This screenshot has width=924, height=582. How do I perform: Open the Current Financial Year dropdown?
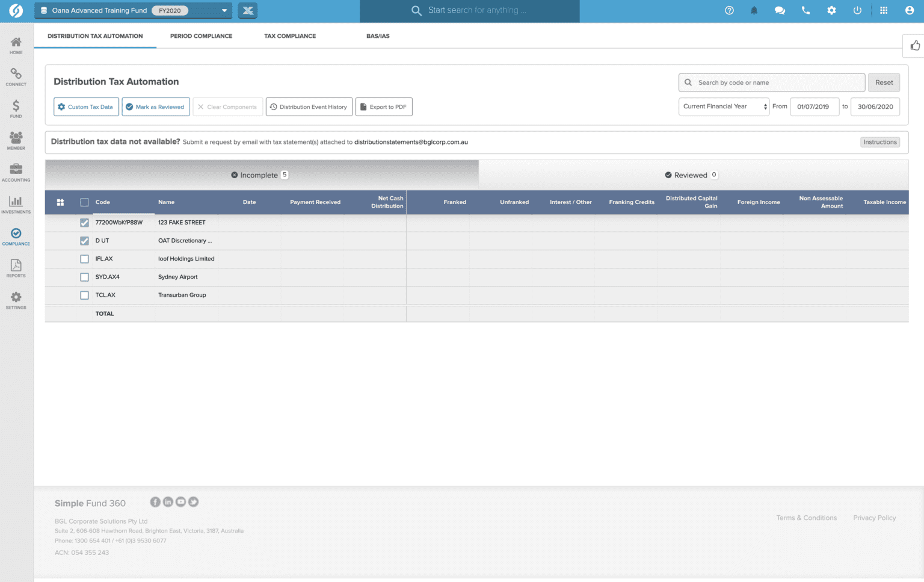[x=723, y=107]
